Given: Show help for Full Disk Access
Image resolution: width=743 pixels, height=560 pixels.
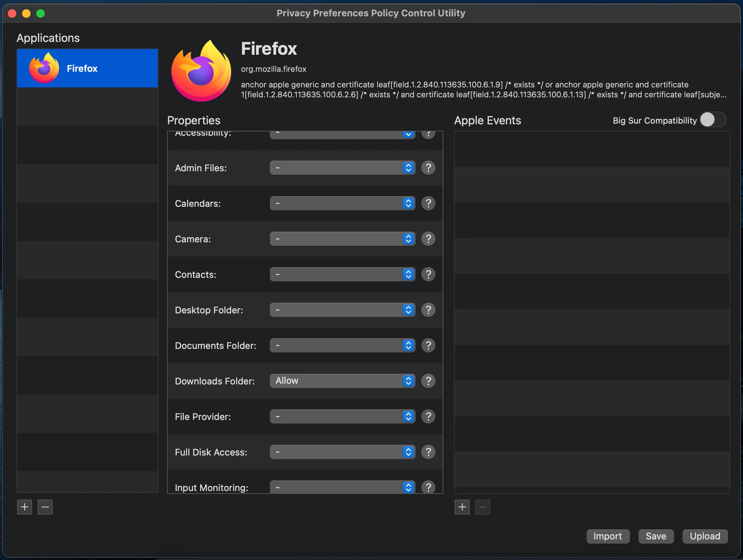Looking at the screenshot, I should click(x=428, y=452).
